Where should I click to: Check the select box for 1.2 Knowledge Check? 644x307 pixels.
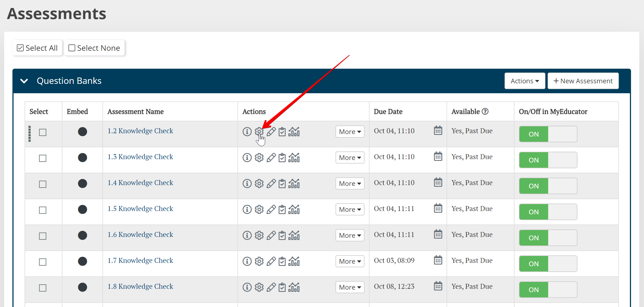[x=43, y=132]
